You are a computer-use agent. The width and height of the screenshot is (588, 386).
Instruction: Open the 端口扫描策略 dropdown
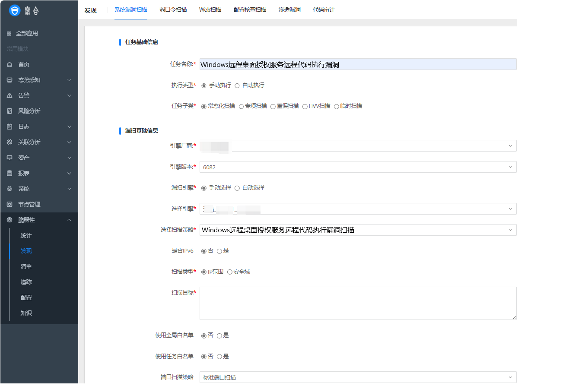pyautogui.click(x=510, y=377)
